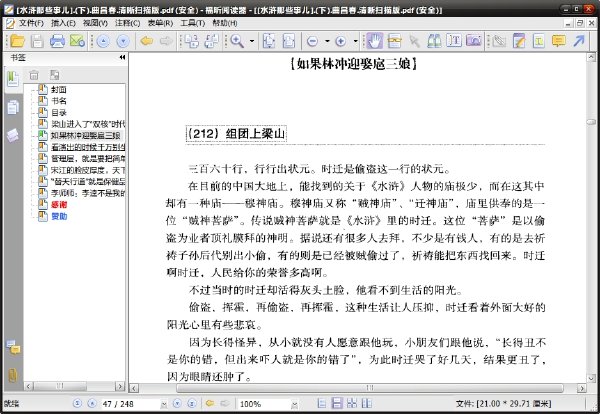Switch to the Layers side panel tab
The image size is (600, 414).
(x=13, y=135)
